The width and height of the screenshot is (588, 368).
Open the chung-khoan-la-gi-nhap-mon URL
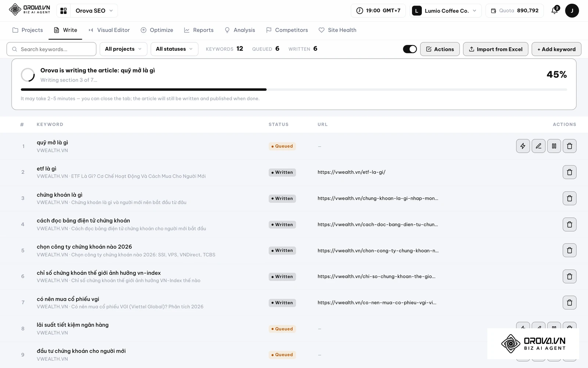pyautogui.click(x=378, y=198)
